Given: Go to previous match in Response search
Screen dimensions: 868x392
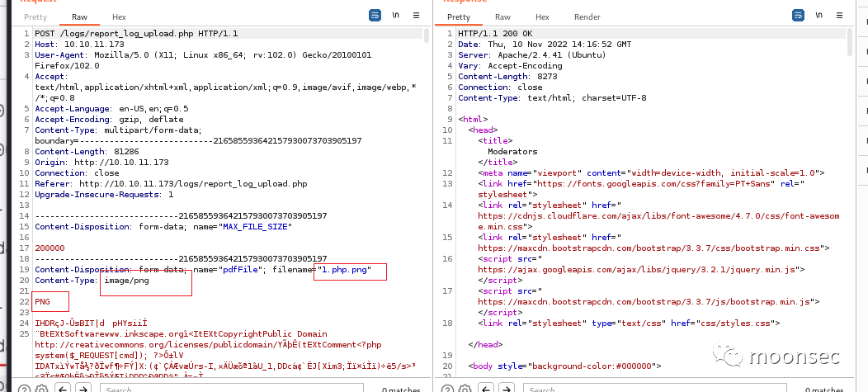Looking at the screenshot, I should pyautogui.click(x=487, y=390).
